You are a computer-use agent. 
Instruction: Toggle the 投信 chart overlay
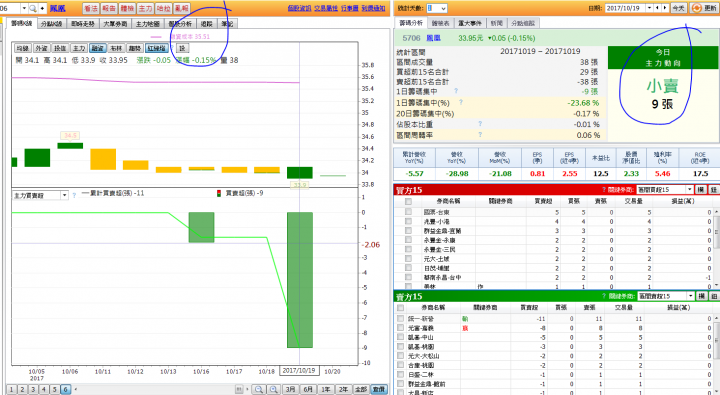click(60, 48)
